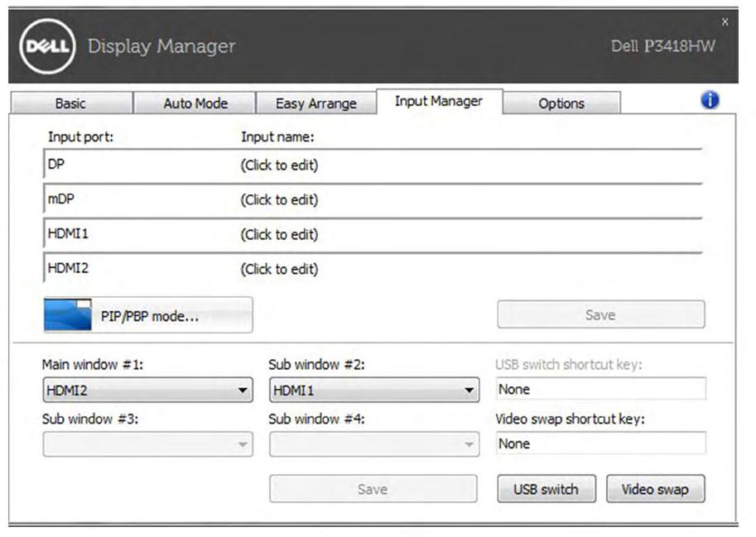756x537 pixels.
Task: Select the HDMI2 input port row
Action: 373,268
